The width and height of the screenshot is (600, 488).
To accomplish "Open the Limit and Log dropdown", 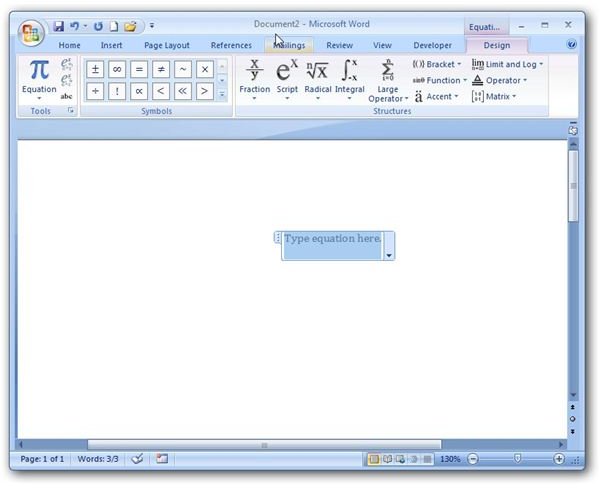I will (x=507, y=64).
